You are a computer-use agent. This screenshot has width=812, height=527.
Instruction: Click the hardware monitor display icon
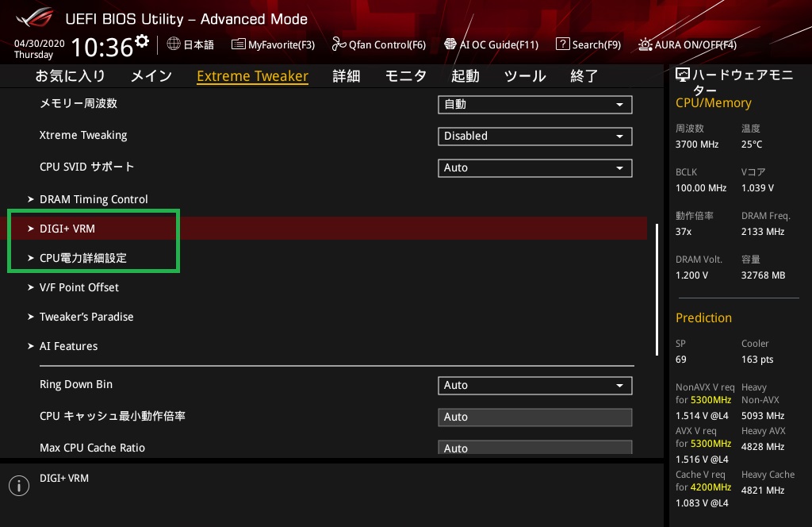click(683, 75)
